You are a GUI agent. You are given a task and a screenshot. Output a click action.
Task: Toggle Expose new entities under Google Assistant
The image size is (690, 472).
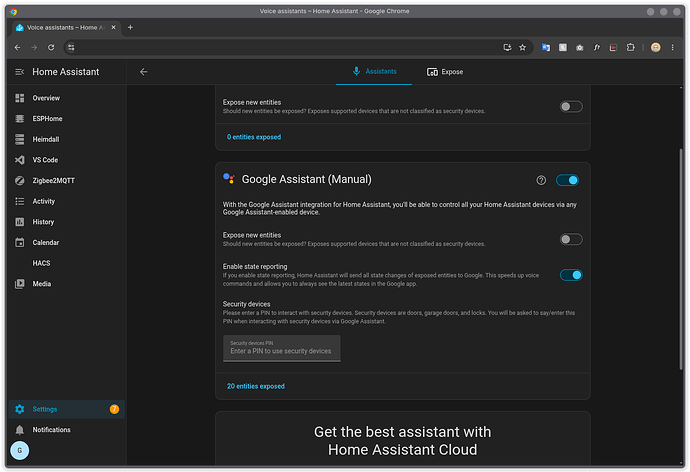click(x=571, y=239)
